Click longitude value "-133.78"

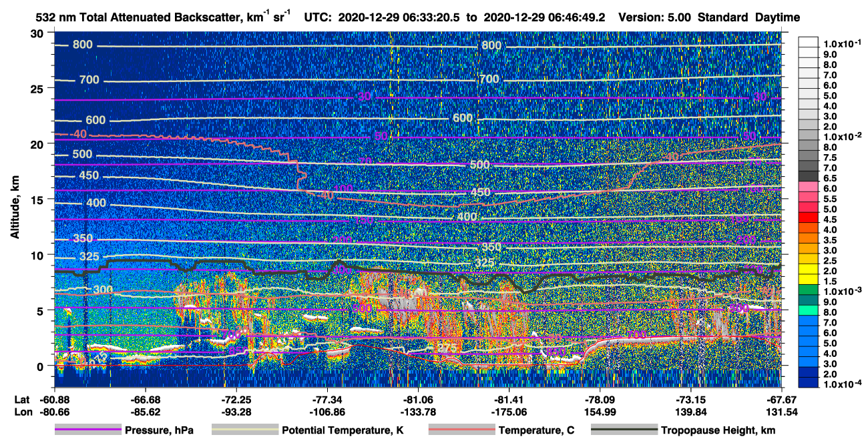pos(418,412)
